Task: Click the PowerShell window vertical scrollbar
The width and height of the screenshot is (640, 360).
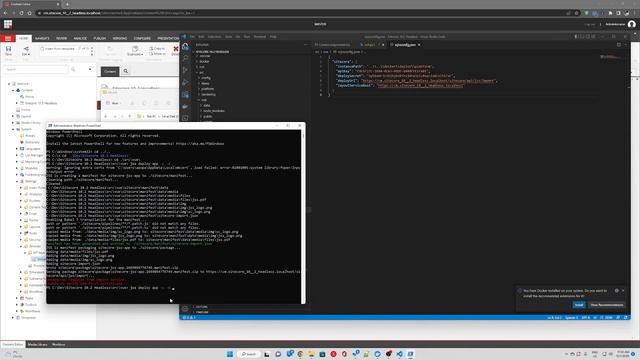Action: (303, 216)
